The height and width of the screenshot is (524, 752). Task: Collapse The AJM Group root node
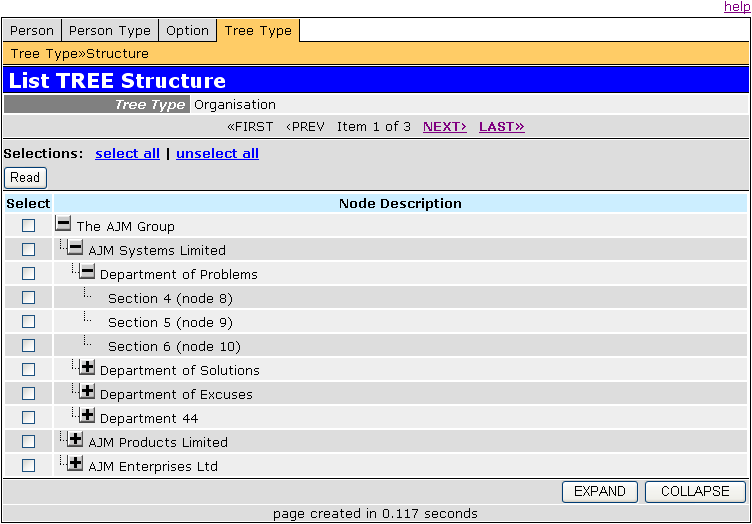(63, 225)
